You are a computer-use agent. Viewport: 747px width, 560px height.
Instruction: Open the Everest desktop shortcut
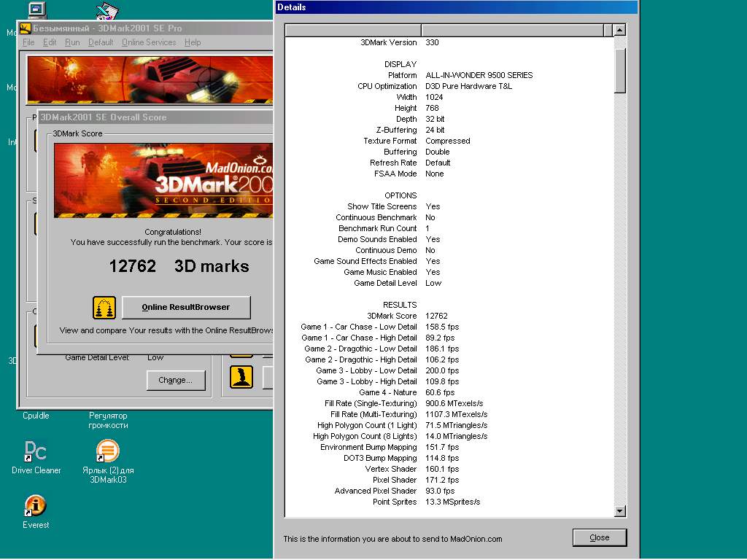tap(36, 506)
